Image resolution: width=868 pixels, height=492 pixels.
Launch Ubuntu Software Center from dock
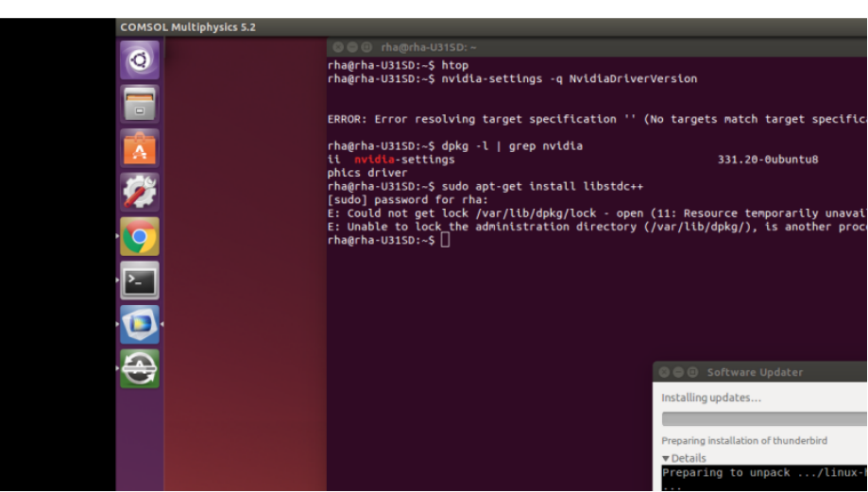click(x=140, y=148)
